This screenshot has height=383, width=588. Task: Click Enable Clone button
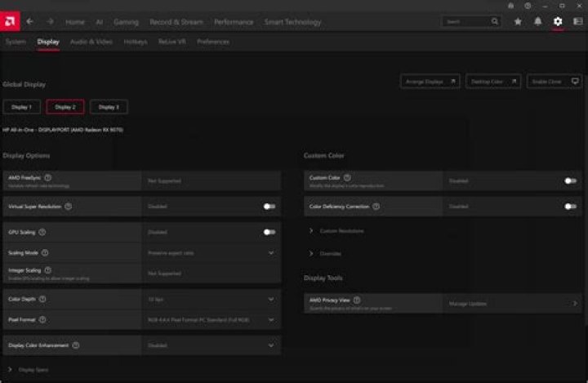[555, 82]
